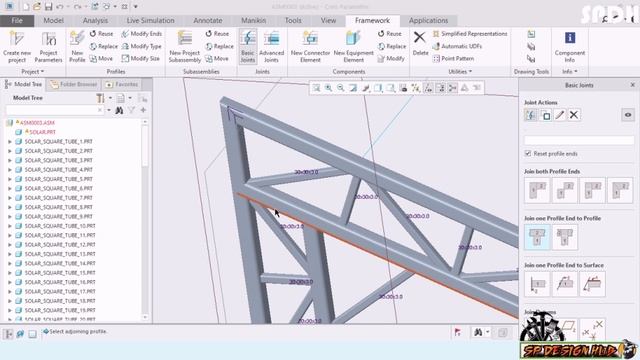Image resolution: width=640 pixels, height=360 pixels.
Task: Click Reuse in Profiles group
Action: [x=101, y=33]
